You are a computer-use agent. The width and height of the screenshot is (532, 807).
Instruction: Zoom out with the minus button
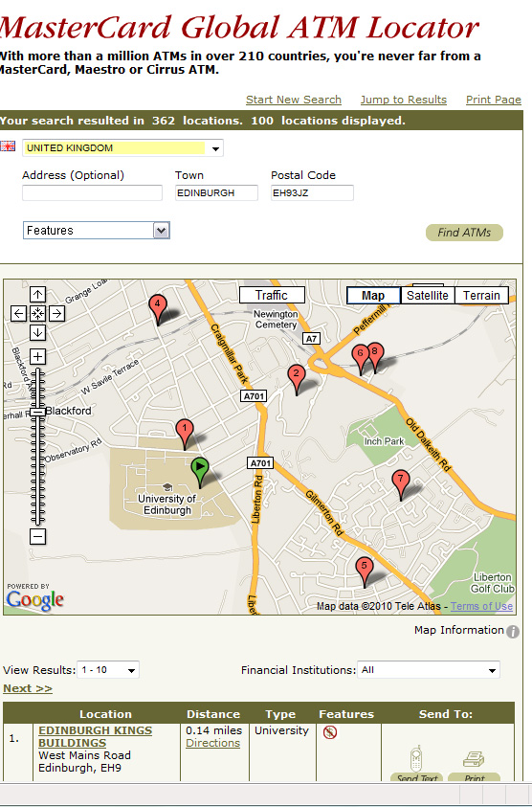pyautogui.click(x=37, y=537)
